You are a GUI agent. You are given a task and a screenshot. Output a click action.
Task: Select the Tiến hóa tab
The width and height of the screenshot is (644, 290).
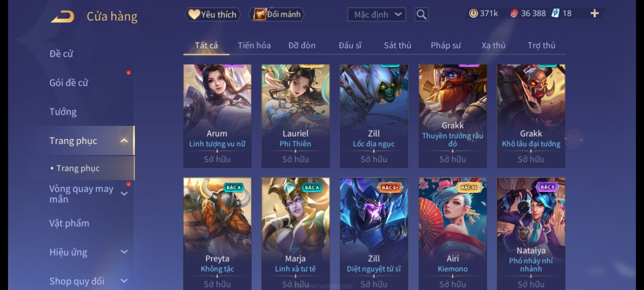pos(254,45)
